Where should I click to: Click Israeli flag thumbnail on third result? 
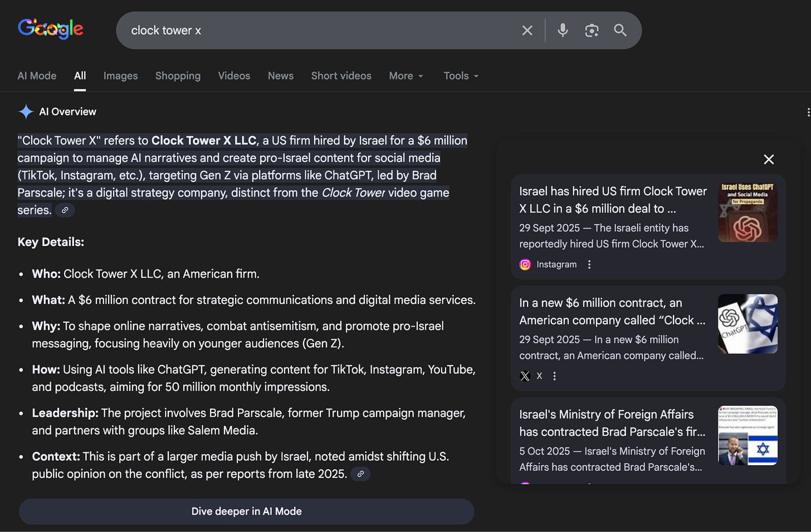pos(748,435)
